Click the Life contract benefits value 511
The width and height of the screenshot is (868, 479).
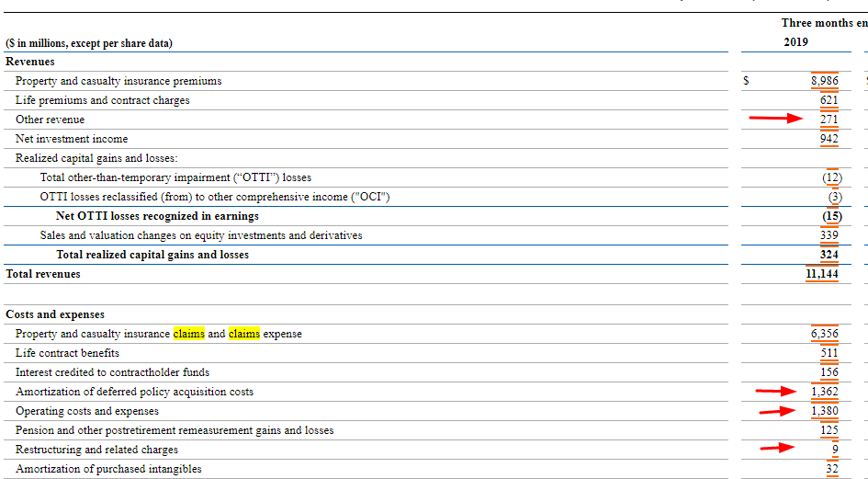click(829, 353)
